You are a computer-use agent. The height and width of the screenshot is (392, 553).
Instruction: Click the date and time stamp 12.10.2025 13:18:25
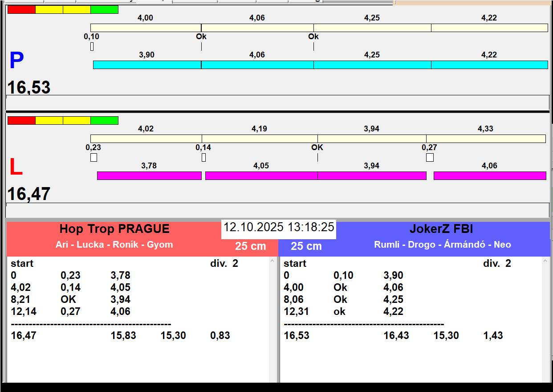click(279, 227)
